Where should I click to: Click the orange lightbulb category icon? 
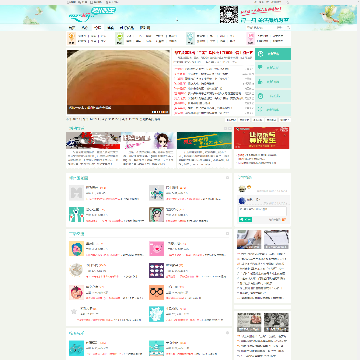71,38
